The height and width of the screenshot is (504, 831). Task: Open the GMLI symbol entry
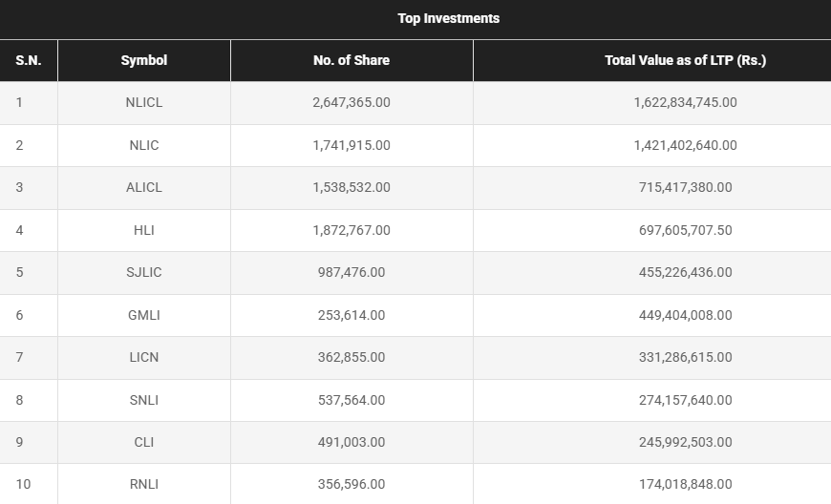click(x=143, y=315)
